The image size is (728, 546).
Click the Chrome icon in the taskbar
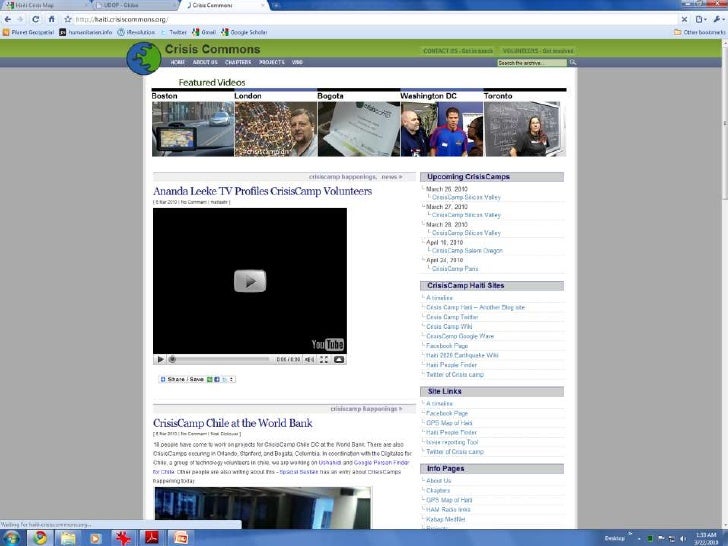pos(40,538)
